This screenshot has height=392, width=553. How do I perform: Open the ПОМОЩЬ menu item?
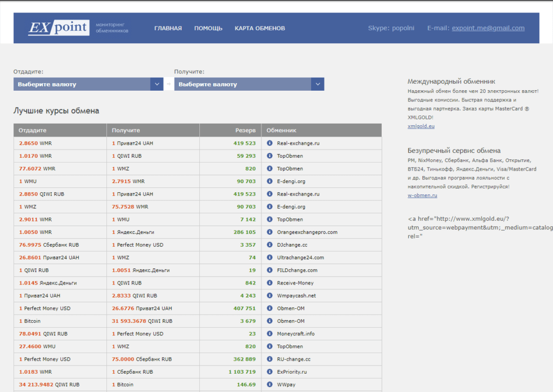(x=208, y=28)
